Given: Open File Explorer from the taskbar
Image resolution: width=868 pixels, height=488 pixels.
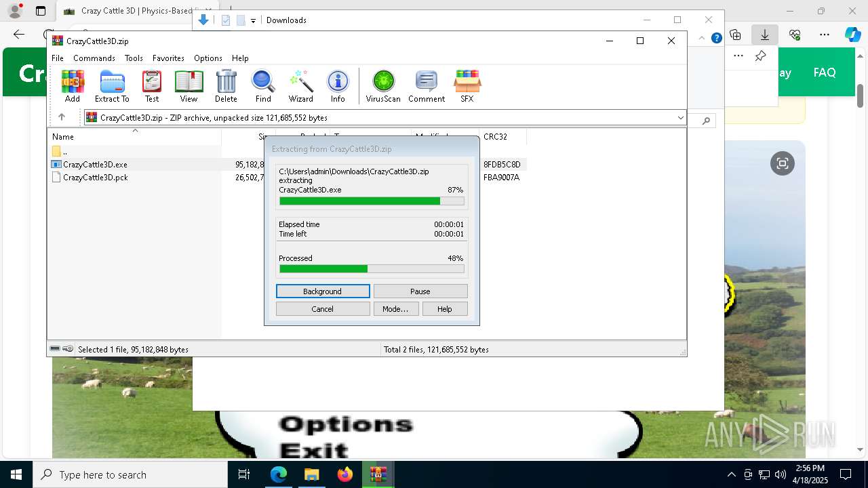Looking at the screenshot, I should pyautogui.click(x=311, y=474).
